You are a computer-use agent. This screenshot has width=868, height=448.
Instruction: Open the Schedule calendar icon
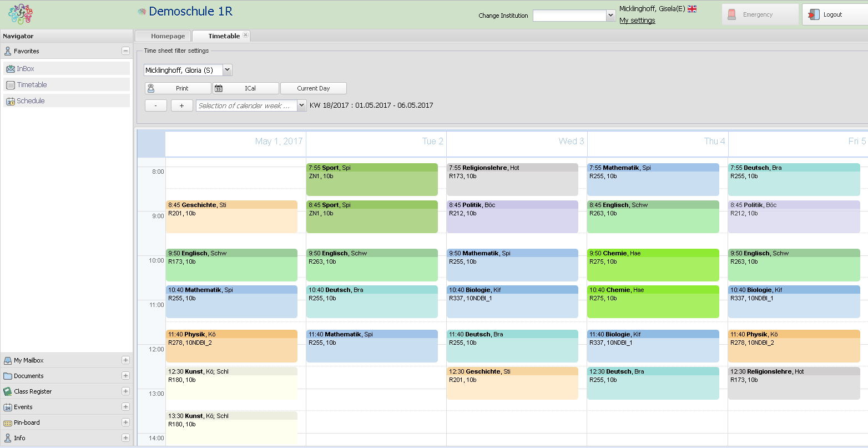[11, 101]
